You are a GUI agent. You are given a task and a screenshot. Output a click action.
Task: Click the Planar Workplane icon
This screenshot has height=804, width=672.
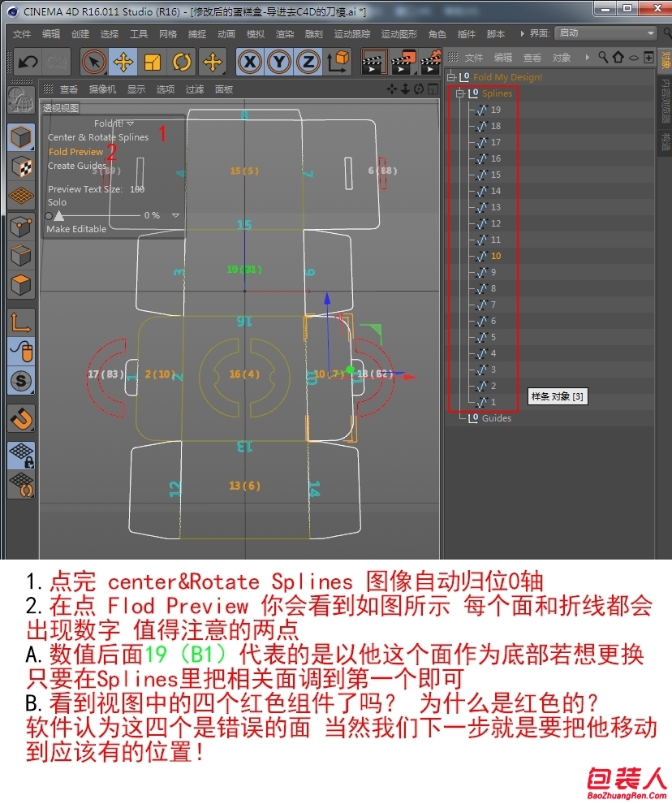(21, 485)
